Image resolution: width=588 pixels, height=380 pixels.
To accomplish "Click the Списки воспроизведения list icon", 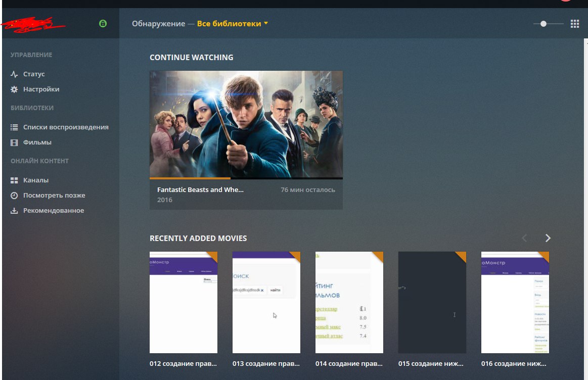I will coord(14,127).
